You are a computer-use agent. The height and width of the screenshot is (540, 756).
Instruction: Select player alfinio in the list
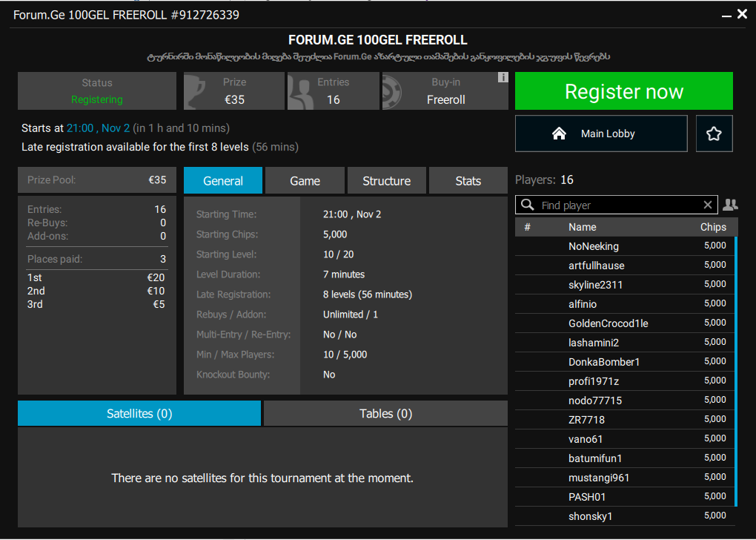[x=624, y=304]
